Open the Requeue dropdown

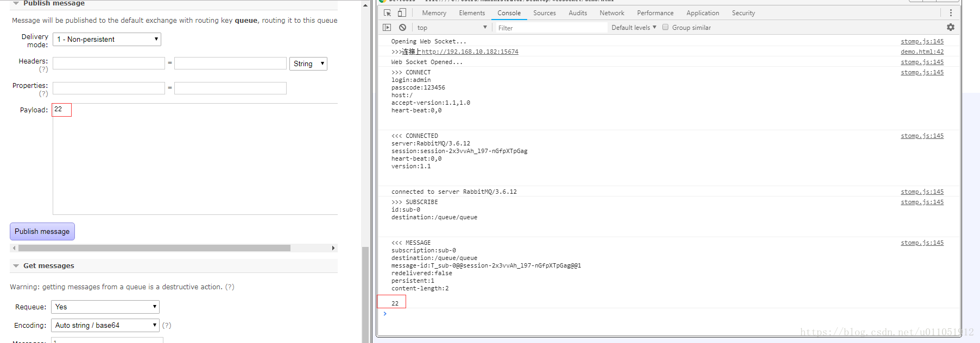coord(105,307)
